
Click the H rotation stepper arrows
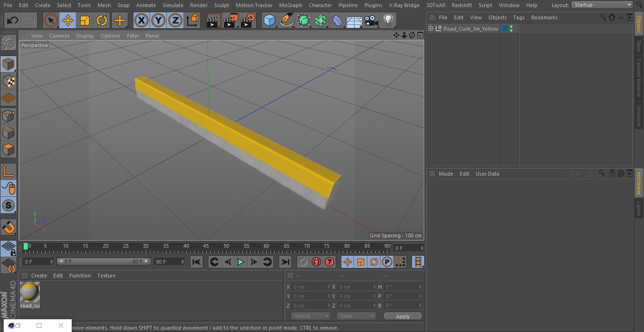[x=420, y=287]
